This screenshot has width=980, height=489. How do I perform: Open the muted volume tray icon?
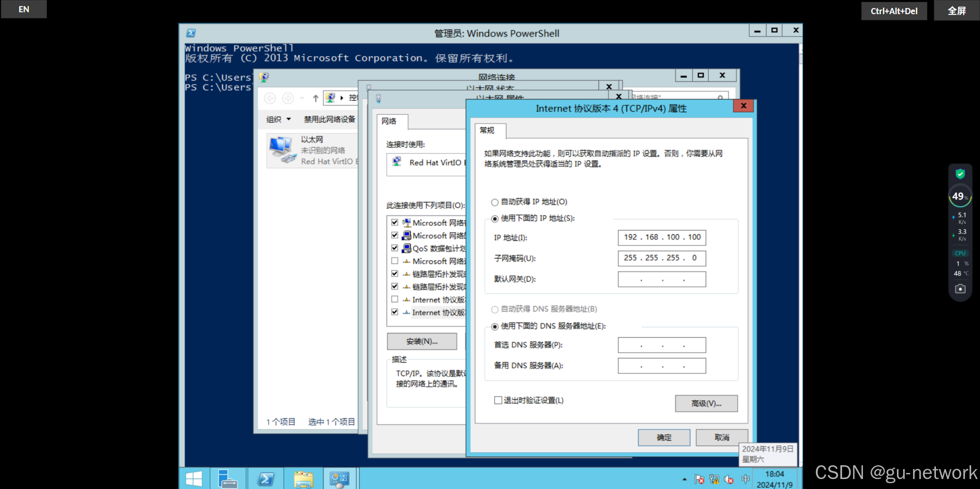[729, 480]
